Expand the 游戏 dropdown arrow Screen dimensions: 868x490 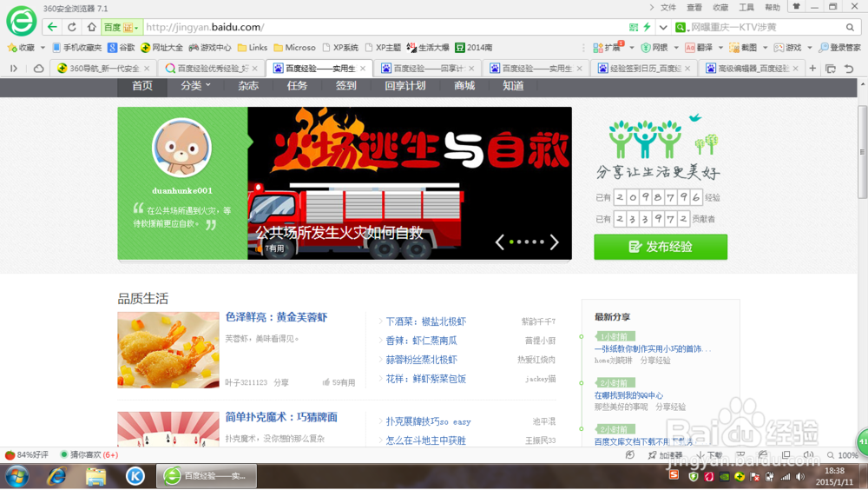[x=809, y=48]
